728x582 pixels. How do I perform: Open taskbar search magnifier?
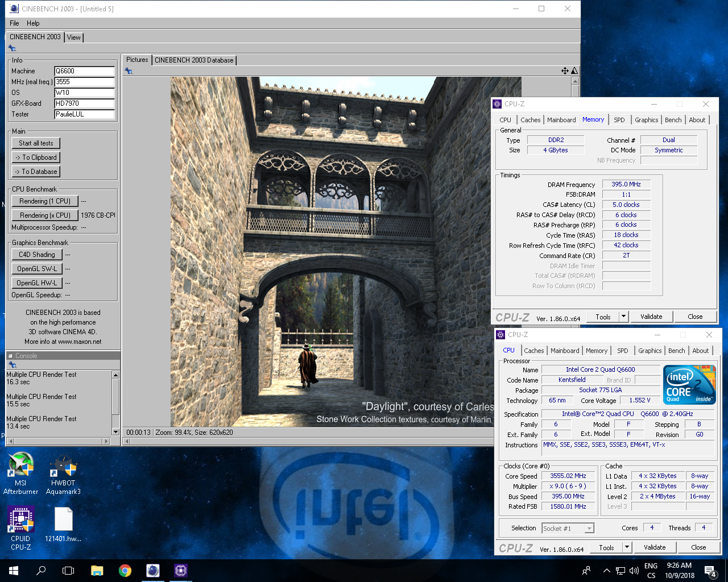pos(41,571)
